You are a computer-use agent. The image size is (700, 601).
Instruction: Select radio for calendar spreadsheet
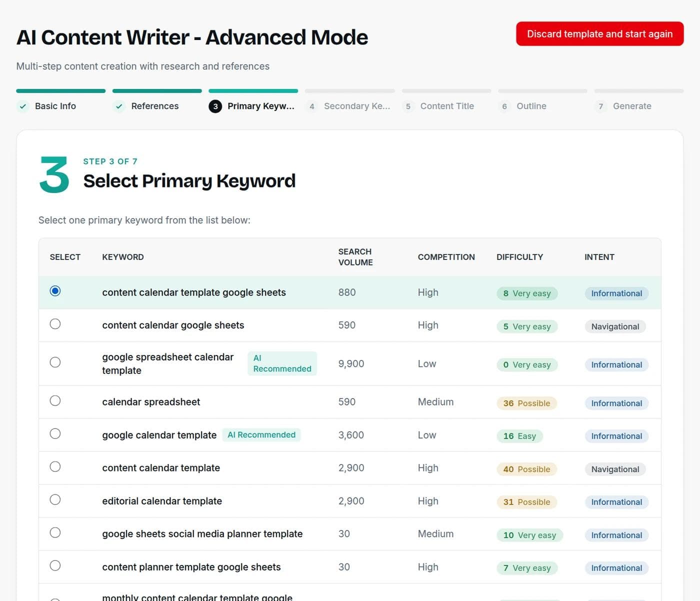(x=55, y=400)
